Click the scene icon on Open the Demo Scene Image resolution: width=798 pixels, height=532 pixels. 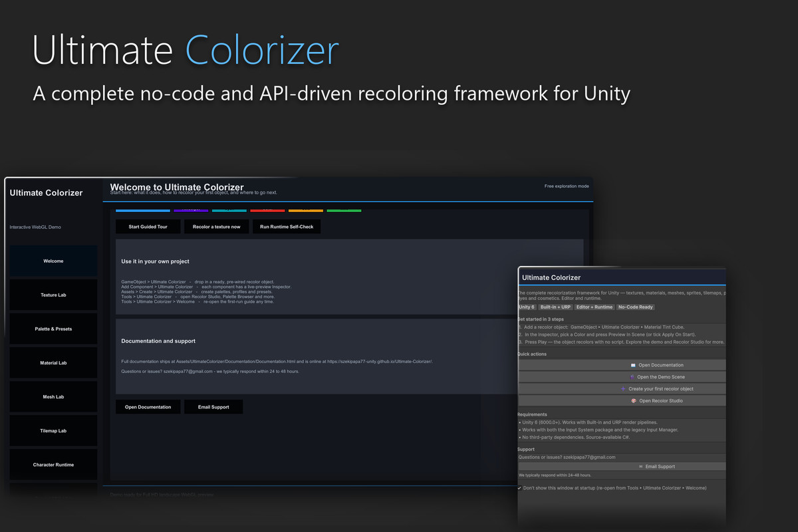(x=632, y=377)
